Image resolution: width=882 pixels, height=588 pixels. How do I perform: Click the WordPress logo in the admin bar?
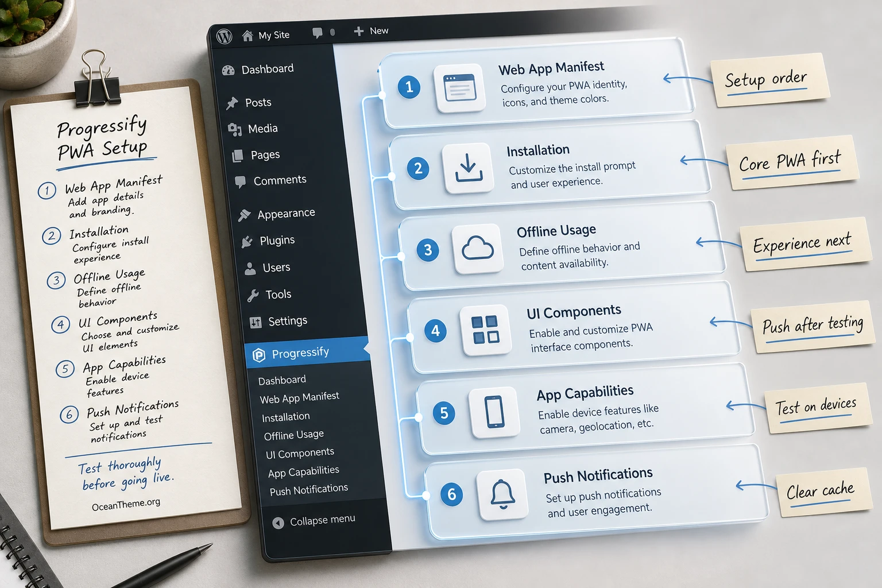coord(225,37)
